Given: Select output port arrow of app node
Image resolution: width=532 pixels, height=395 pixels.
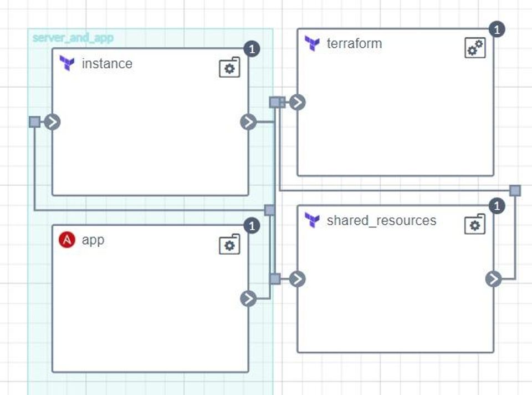Looking at the screenshot, I should pyautogui.click(x=248, y=298).
